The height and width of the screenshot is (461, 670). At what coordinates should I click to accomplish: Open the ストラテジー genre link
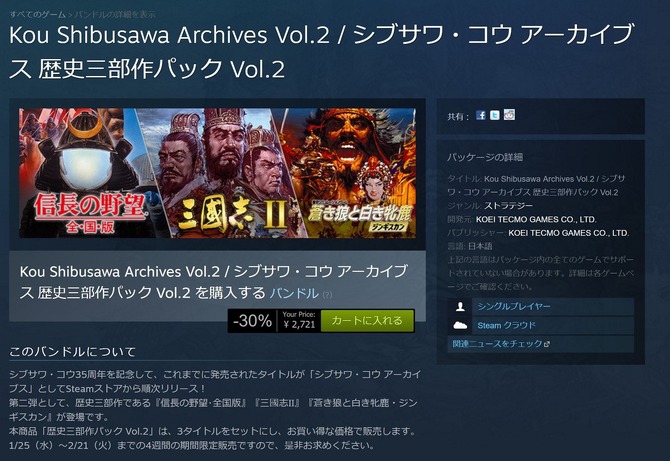(508, 206)
